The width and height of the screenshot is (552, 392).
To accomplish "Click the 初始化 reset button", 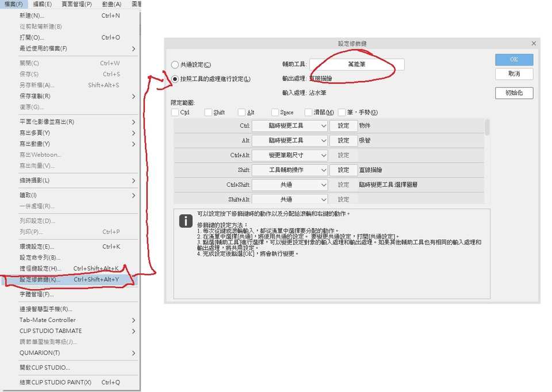I will (x=514, y=93).
